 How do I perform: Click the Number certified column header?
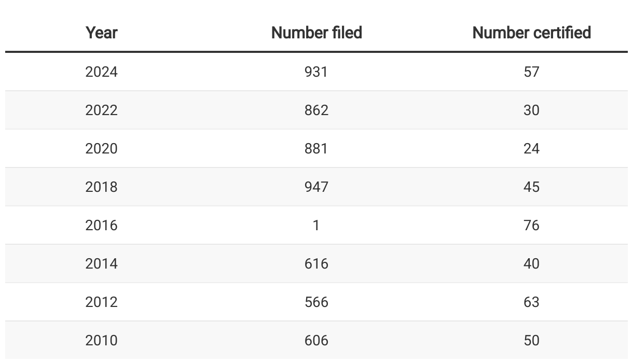[531, 33]
